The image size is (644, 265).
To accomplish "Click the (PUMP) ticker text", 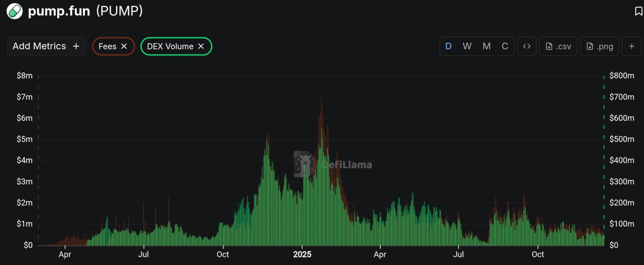I will [x=119, y=11].
